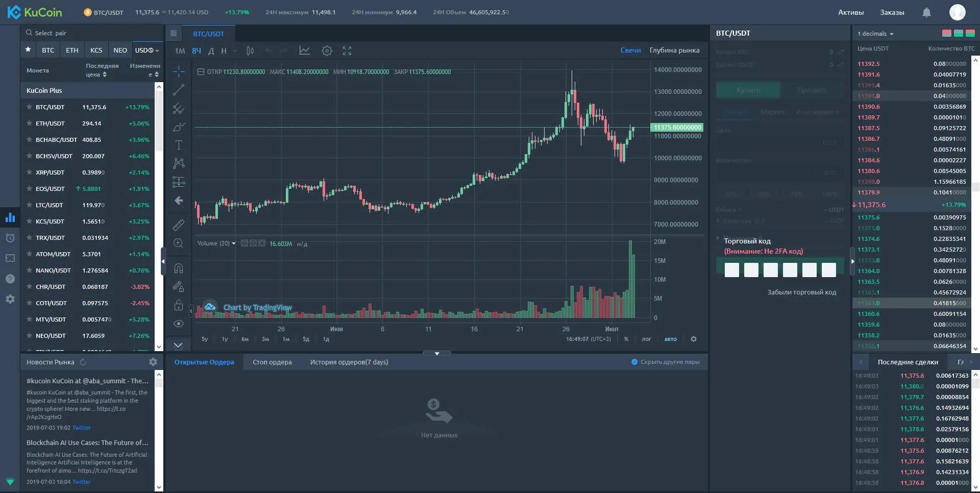980x493 pixels.
Task: Open chart candle style selector
Action: tap(250, 51)
